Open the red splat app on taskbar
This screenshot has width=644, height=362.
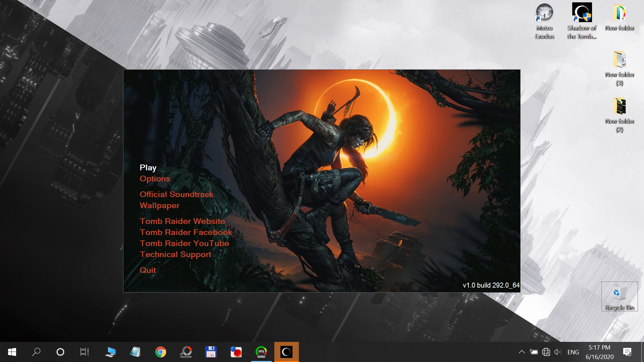[236, 352]
